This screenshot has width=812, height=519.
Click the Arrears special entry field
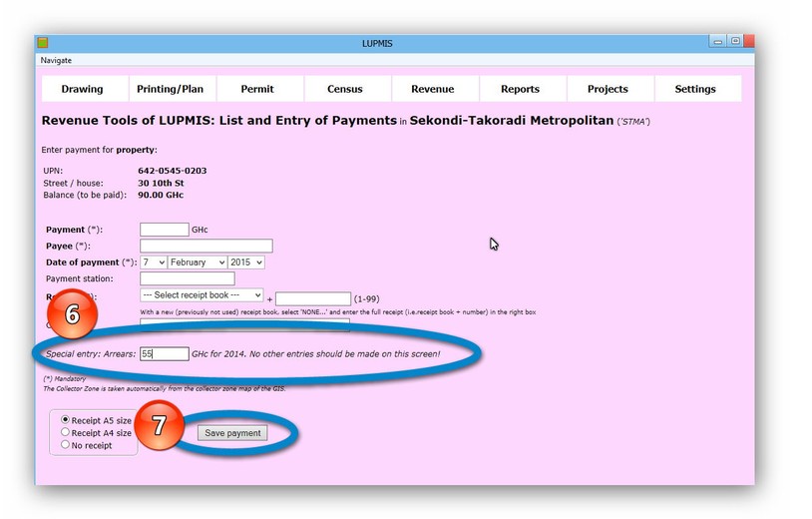(x=165, y=353)
